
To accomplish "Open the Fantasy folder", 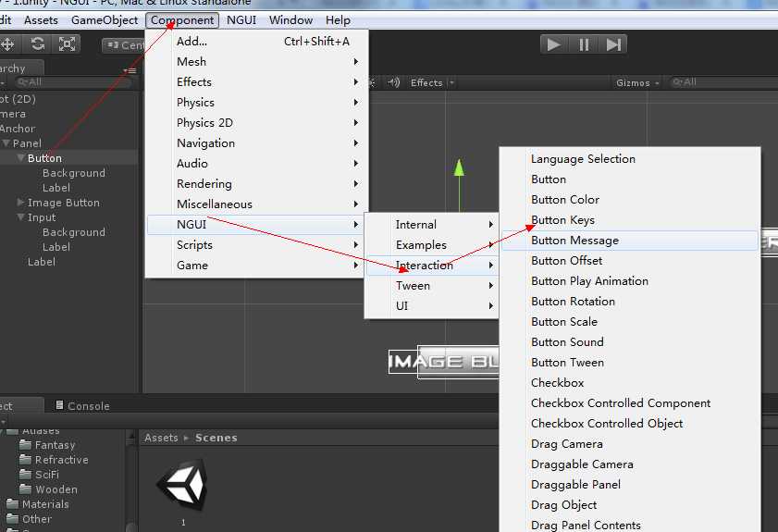I will pyautogui.click(x=47, y=445).
